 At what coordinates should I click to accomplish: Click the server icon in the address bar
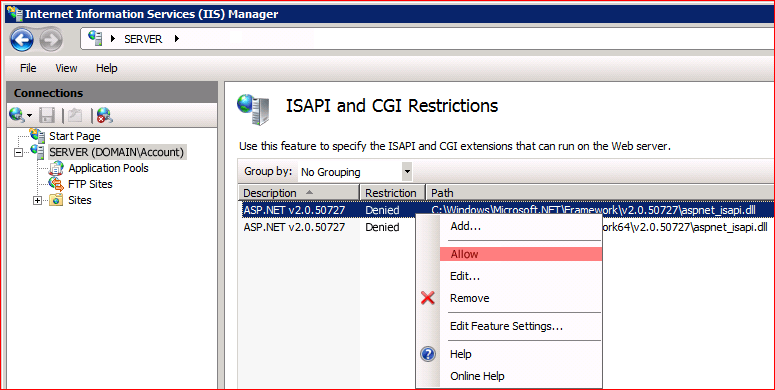pyautogui.click(x=95, y=39)
